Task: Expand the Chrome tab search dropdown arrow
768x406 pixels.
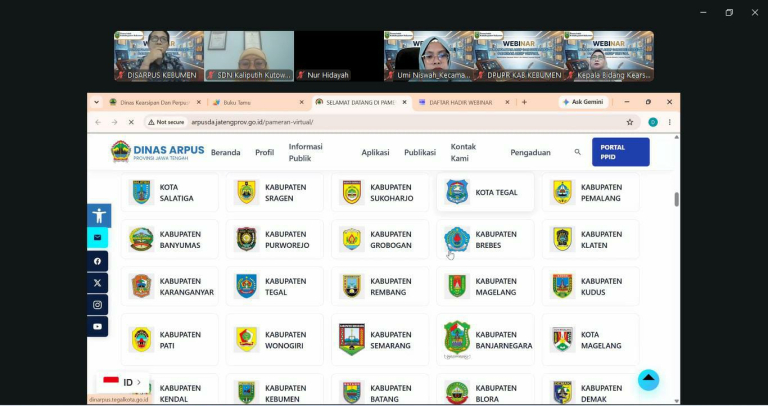Action: 96,102
